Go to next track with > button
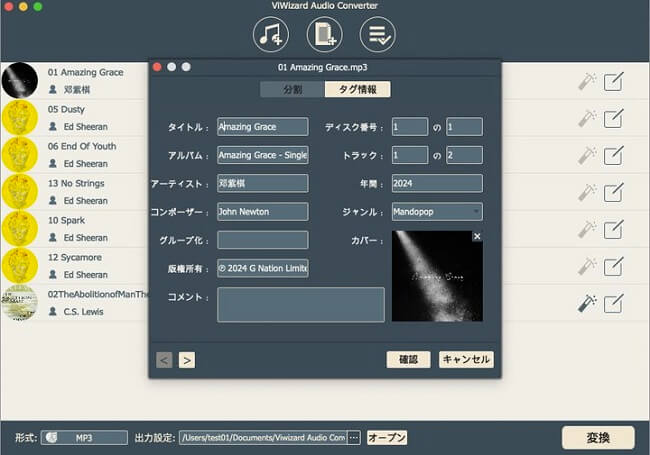The width and height of the screenshot is (650, 455). pyautogui.click(x=187, y=360)
